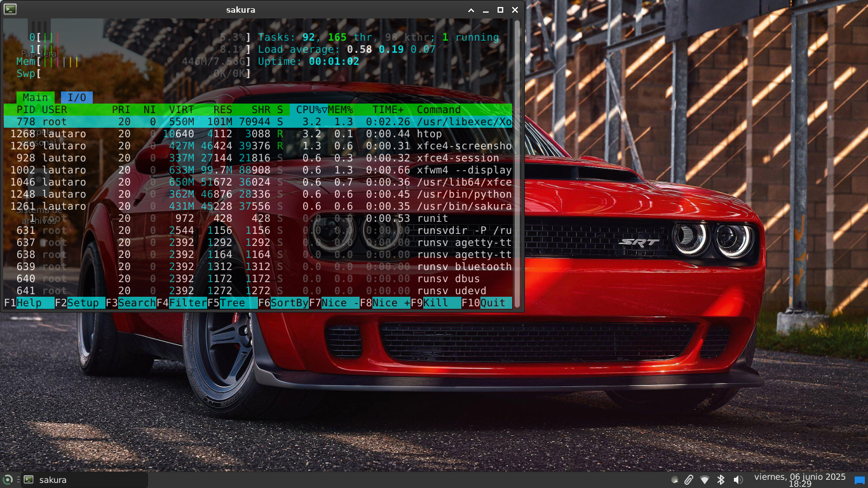Select xfce4-session process row 928

(x=258, y=158)
